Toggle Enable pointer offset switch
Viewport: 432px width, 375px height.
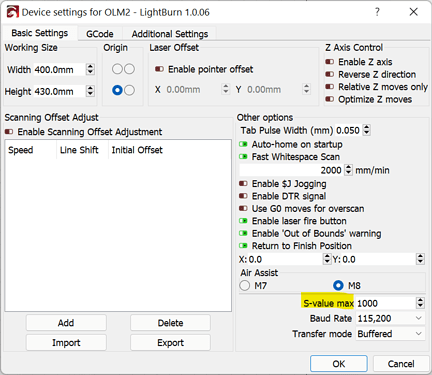159,69
